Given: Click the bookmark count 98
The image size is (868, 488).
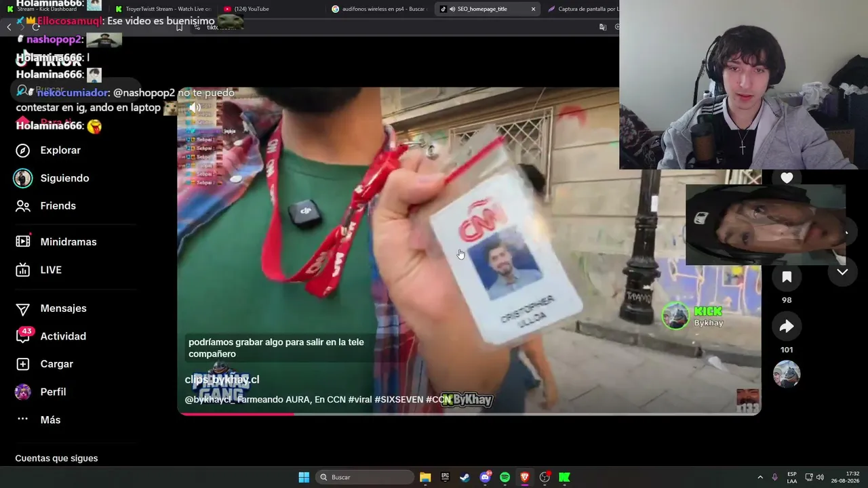Looking at the screenshot, I should (787, 300).
